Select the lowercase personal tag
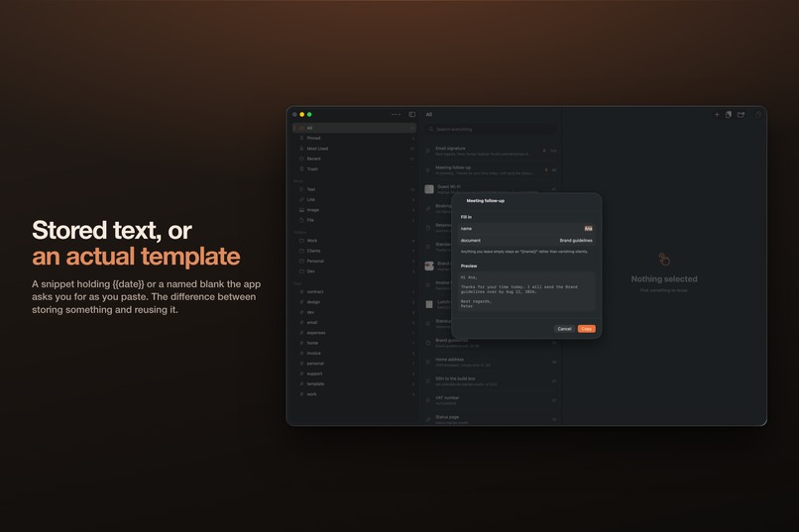This screenshot has width=799, height=532. click(354, 364)
